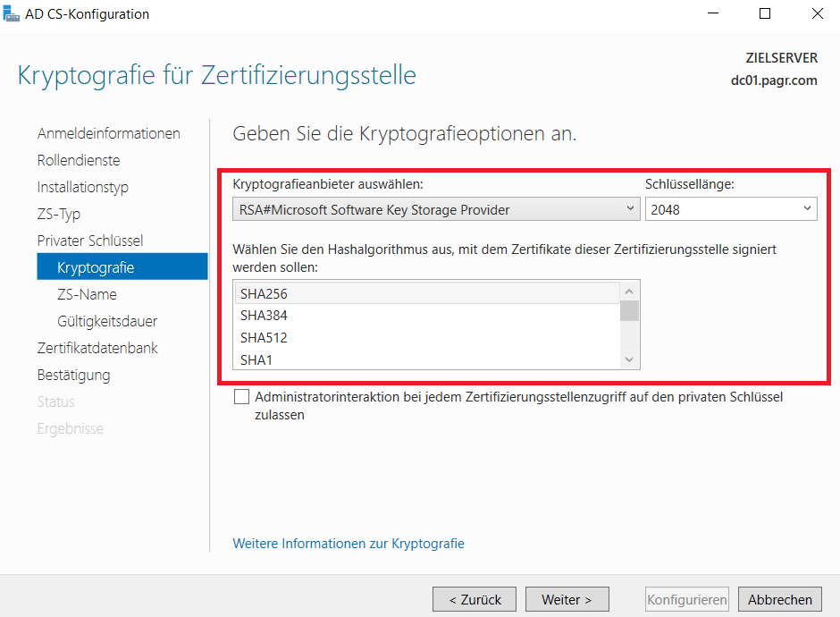The width and height of the screenshot is (840, 617).
Task: Click the Weiter button
Action: (x=567, y=599)
